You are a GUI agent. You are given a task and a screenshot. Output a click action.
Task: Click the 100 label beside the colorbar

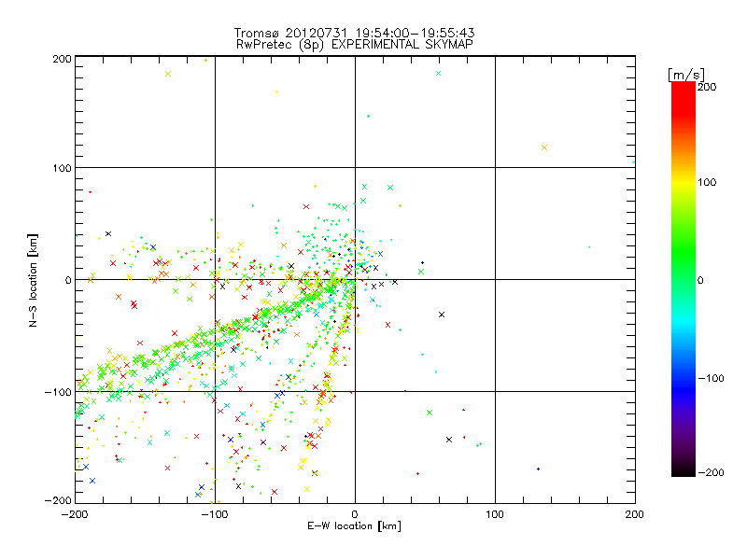click(x=707, y=182)
